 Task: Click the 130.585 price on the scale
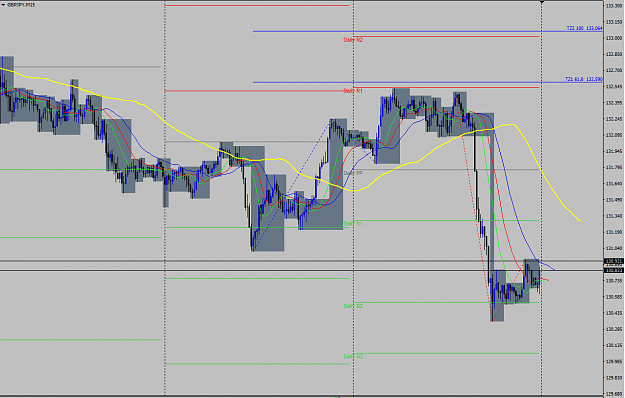click(x=614, y=297)
